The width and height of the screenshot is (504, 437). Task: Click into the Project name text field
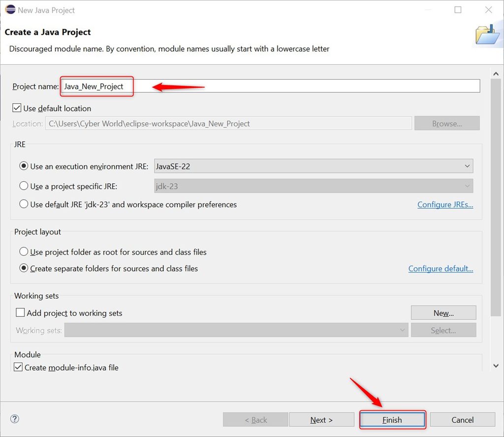[x=271, y=86]
